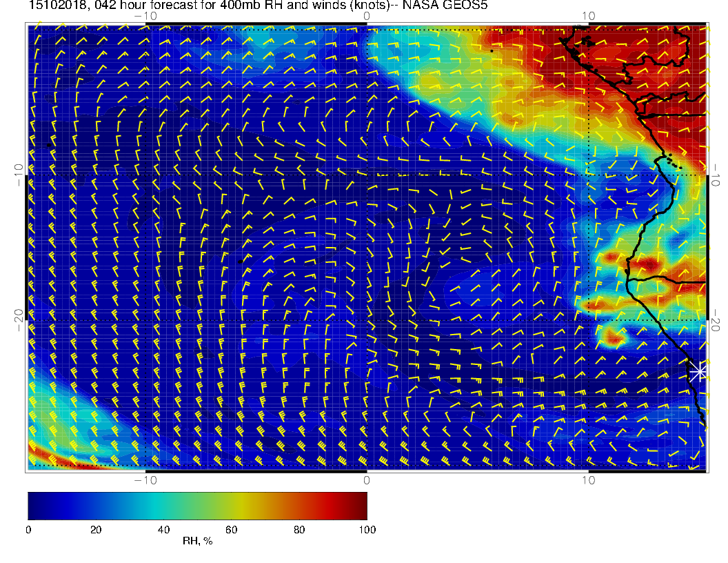Click the white asterisk marker on the coastline
Viewport: 728px width, 563px height.
(x=698, y=372)
